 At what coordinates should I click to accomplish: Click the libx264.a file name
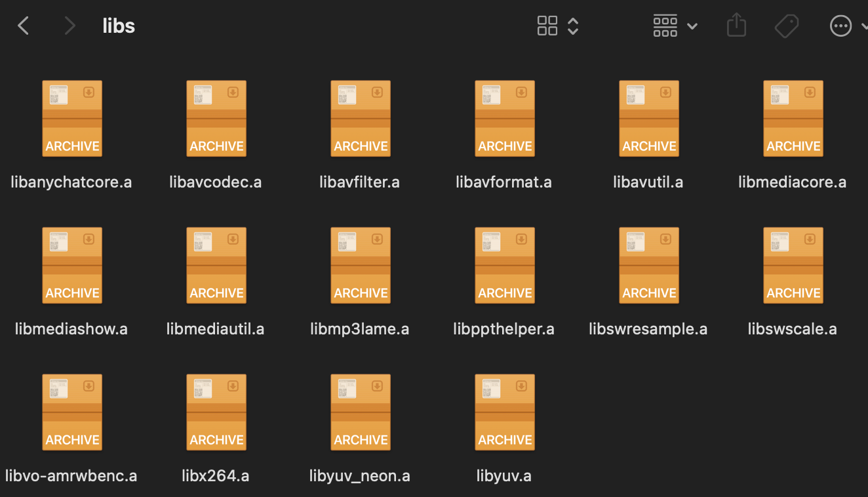tap(216, 476)
